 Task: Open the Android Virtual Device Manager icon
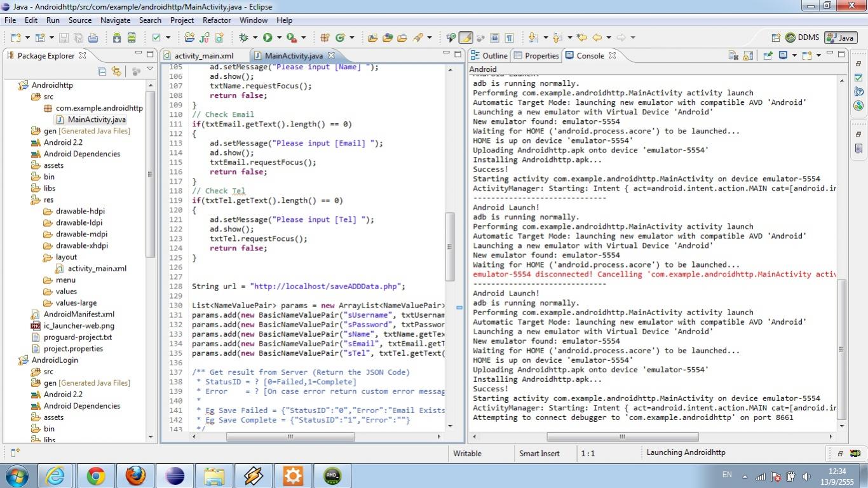click(132, 37)
